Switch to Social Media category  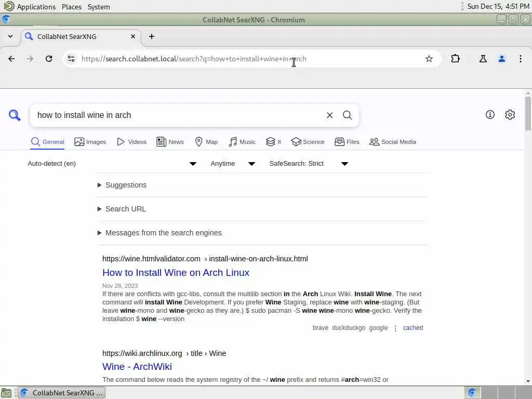pyautogui.click(x=393, y=142)
